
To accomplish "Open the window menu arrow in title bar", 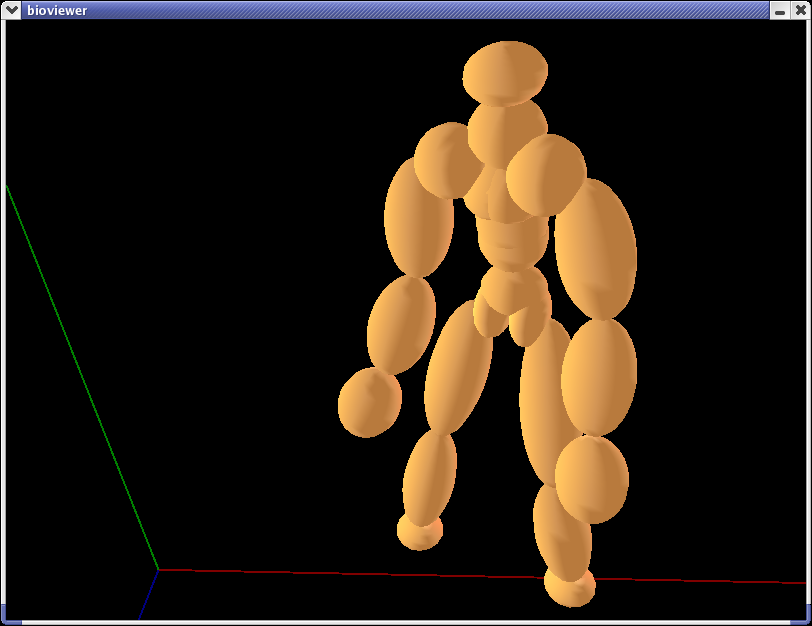I will point(11,10).
